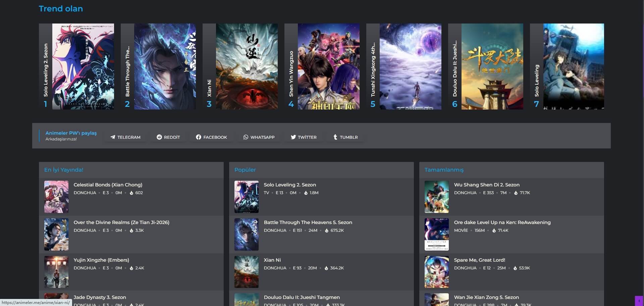This screenshot has height=306, width=644.
Task: Open trending poster ranked 7 Solo Leveling
Action: (x=574, y=67)
